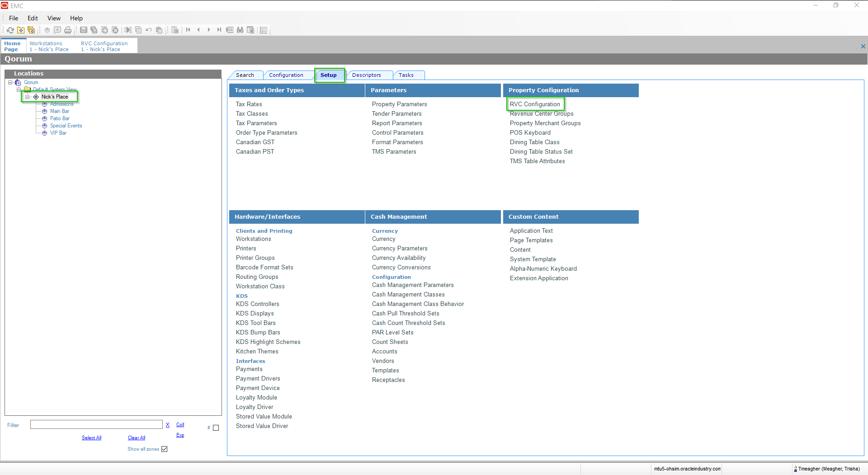This screenshot has width=868, height=475.
Task: Click the Save floppy disk icon
Action: (x=84, y=30)
